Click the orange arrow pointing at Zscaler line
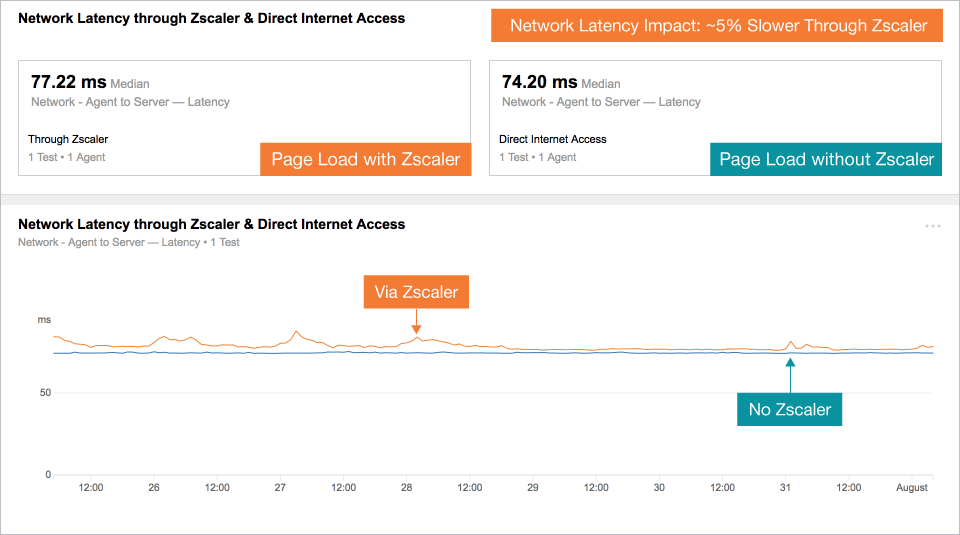 [x=416, y=322]
